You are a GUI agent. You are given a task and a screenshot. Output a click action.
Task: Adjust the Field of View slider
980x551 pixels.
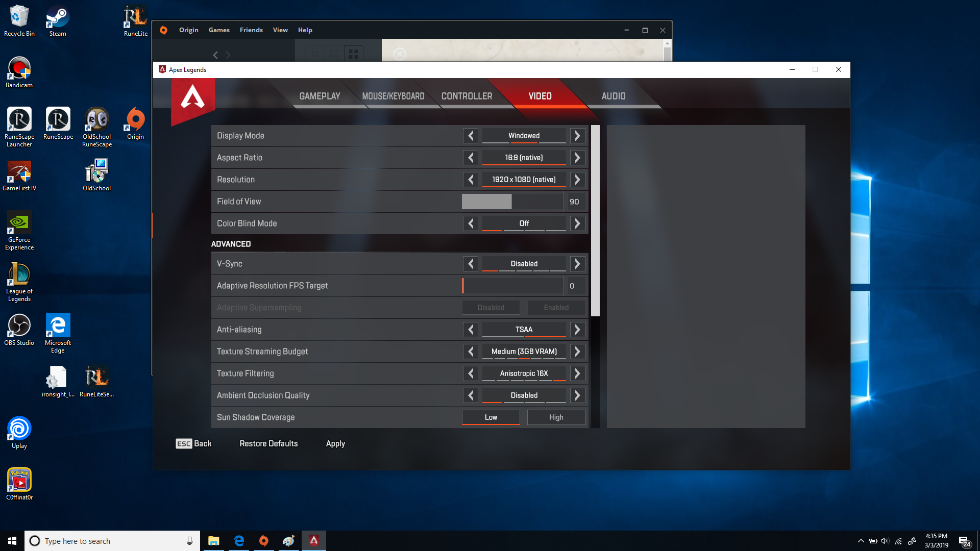pyautogui.click(x=512, y=202)
